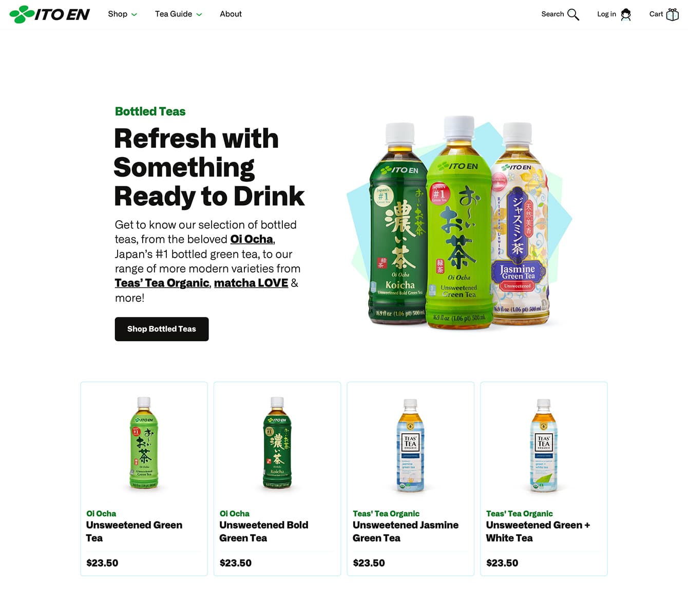Click the Shop Bottled Teas button
This screenshot has width=688, height=616.
click(162, 329)
